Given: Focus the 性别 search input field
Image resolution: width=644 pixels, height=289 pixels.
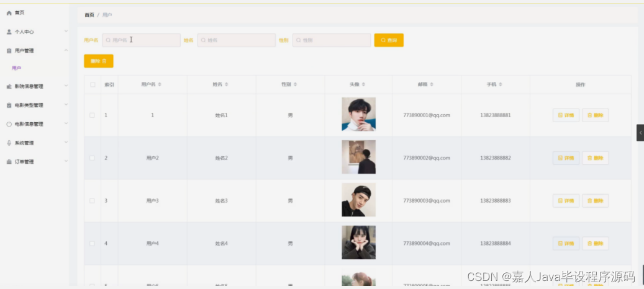Looking at the screenshot, I should [x=332, y=40].
